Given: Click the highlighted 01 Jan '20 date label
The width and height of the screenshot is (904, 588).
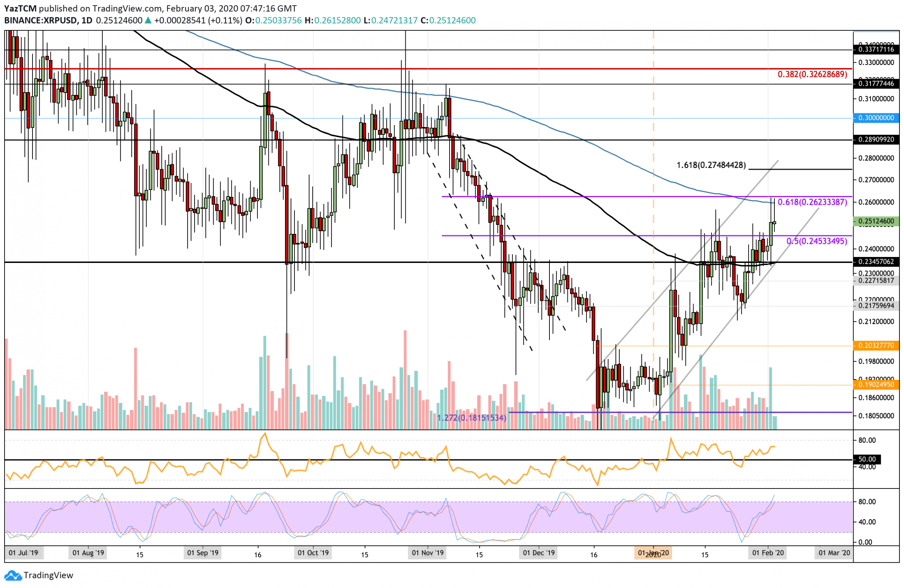Looking at the screenshot, I should click(x=653, y=553).
